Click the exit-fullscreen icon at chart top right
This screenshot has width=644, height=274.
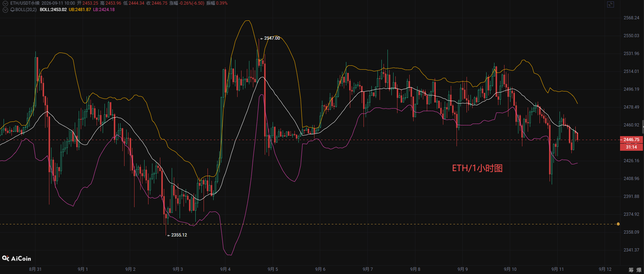click(610, 4)
